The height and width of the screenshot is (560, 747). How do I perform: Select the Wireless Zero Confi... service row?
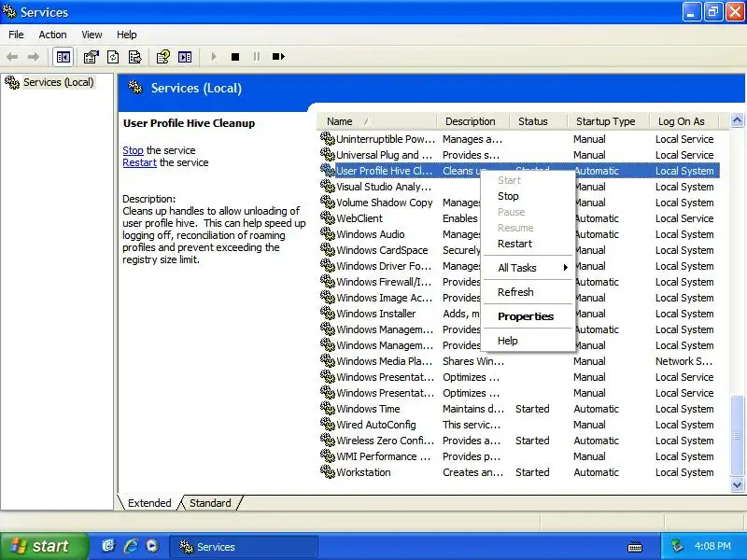(x=519, y=441)
